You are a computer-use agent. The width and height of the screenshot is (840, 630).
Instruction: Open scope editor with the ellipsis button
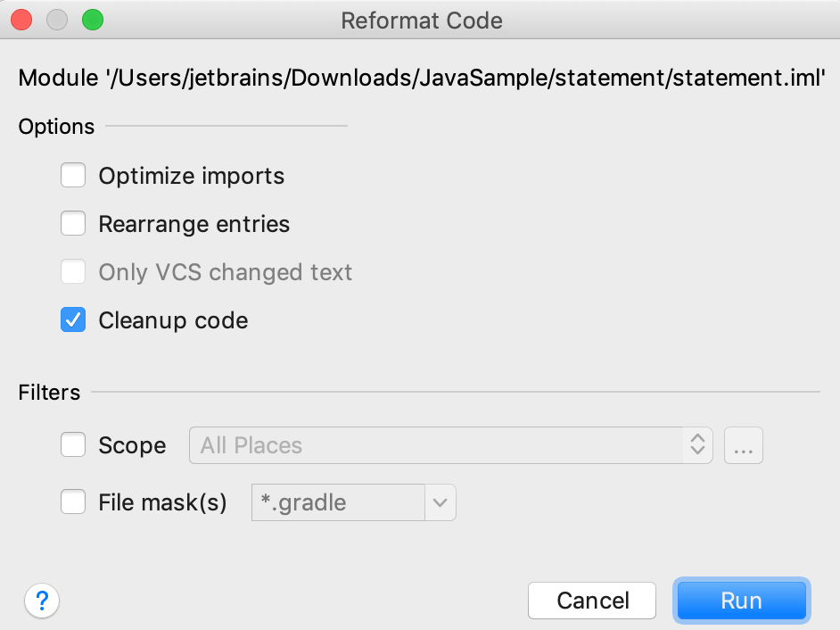click(743, 445)
